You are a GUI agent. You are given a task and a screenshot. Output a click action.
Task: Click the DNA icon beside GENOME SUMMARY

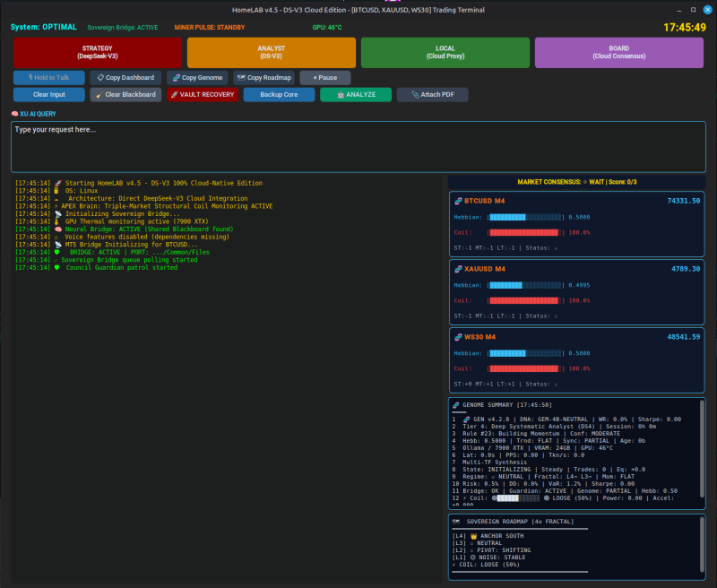456,405
